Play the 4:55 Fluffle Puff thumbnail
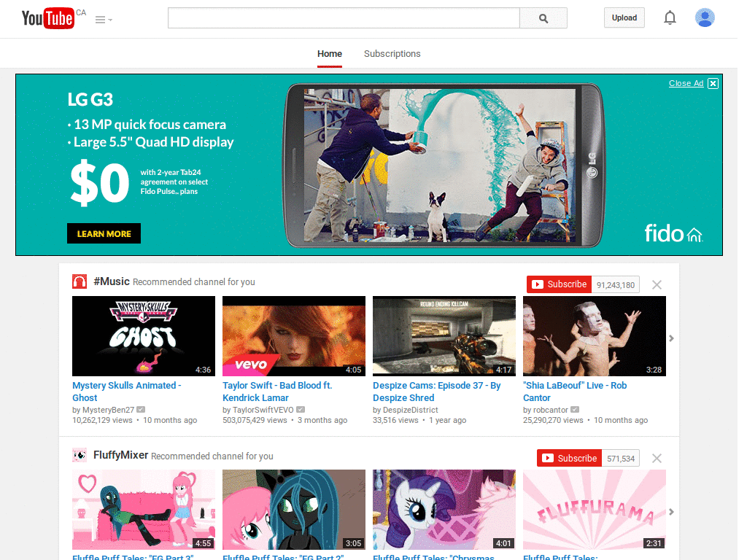The image size is (747, 560). click(x=144, y=510)
